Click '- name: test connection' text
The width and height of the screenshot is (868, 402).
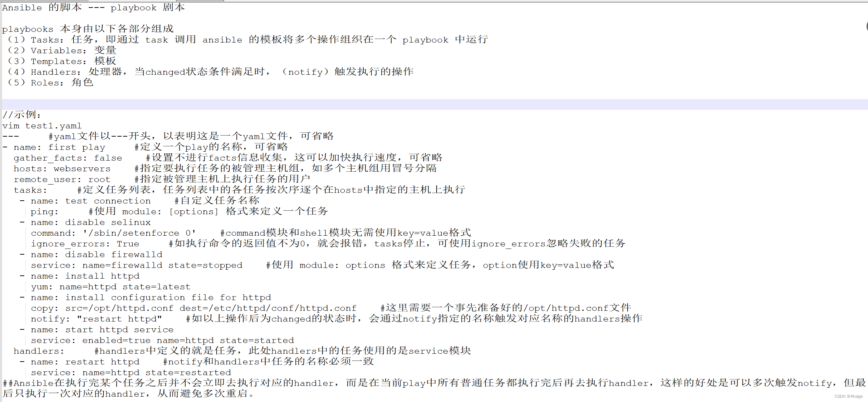pos(85,201)
